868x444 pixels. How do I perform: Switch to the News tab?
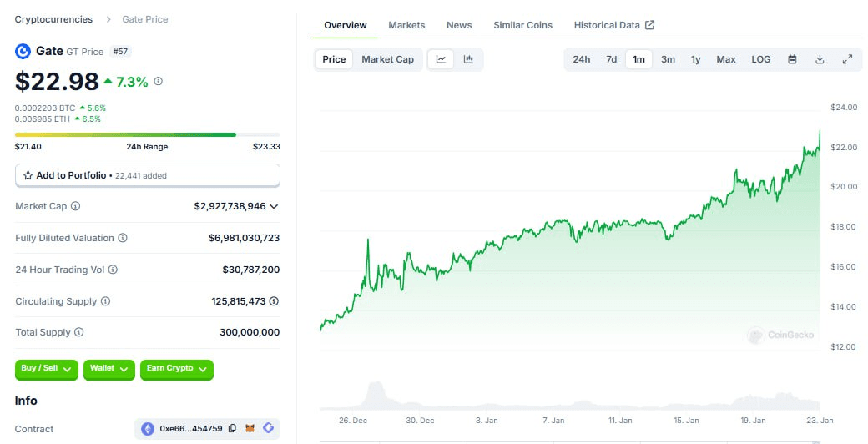[x=459, y=25]
